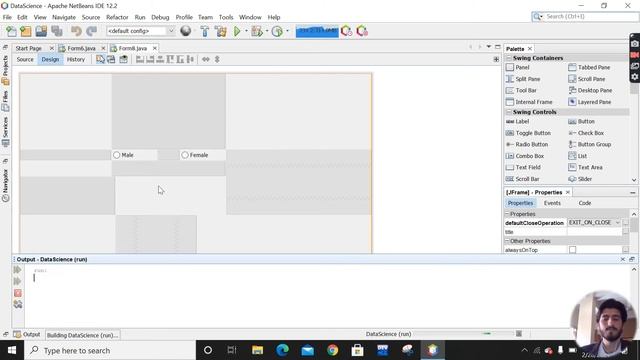The height and width of the screenshot is (360, 640).
Task: Switch to Source view
Action: 25,60
